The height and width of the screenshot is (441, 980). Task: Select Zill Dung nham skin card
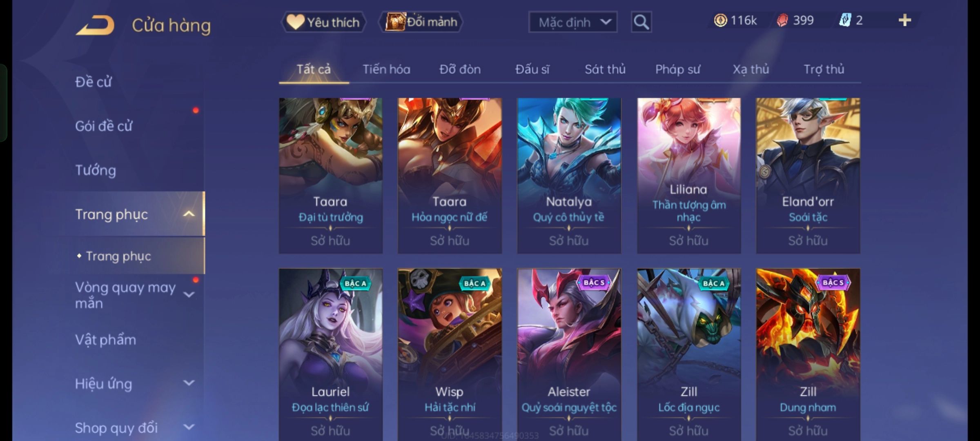(808, 354)
